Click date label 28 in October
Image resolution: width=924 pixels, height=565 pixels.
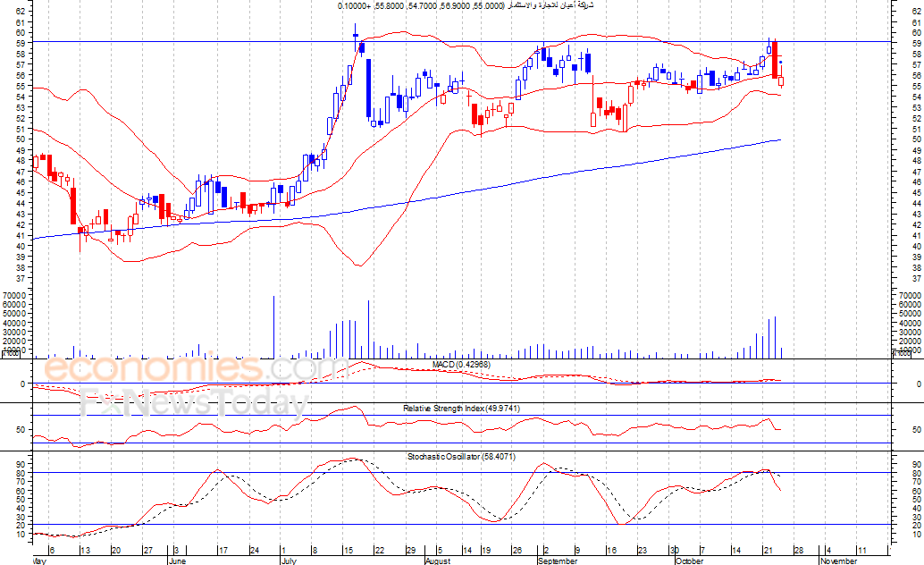[x=799, y=551]
